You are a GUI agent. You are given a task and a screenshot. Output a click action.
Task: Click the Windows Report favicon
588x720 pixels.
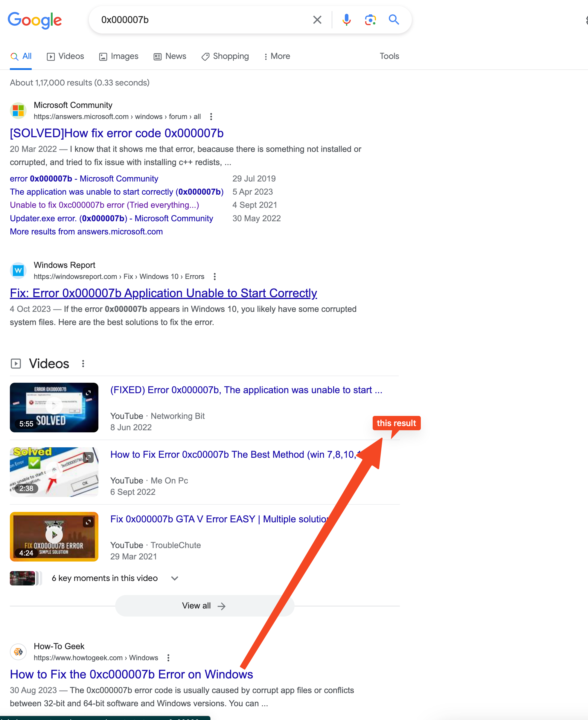coord(18,270)
